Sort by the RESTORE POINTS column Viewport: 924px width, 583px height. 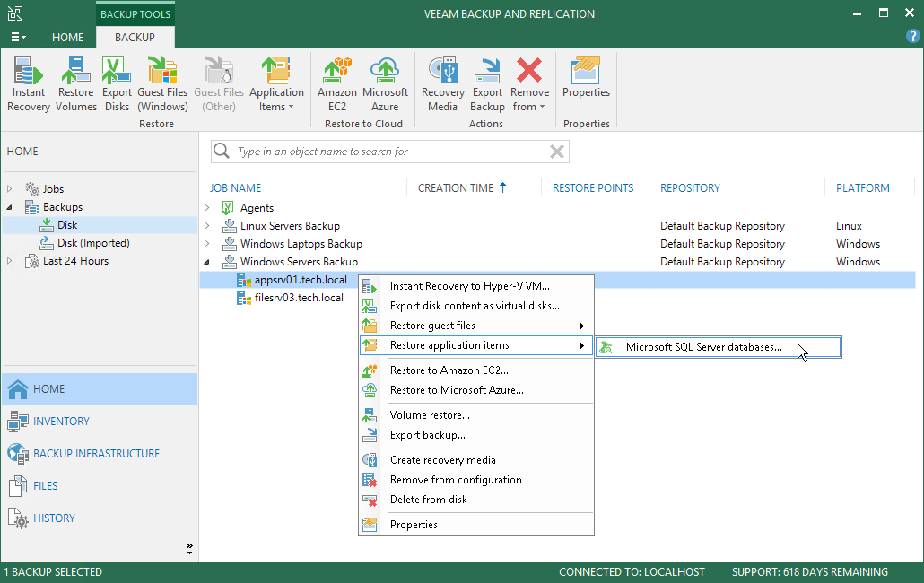click(593, 187)
